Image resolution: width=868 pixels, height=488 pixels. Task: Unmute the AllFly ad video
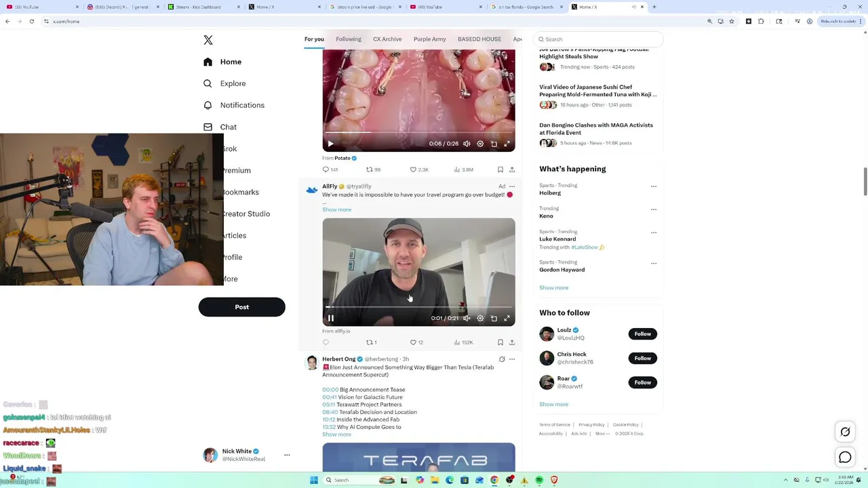[467, 318]
